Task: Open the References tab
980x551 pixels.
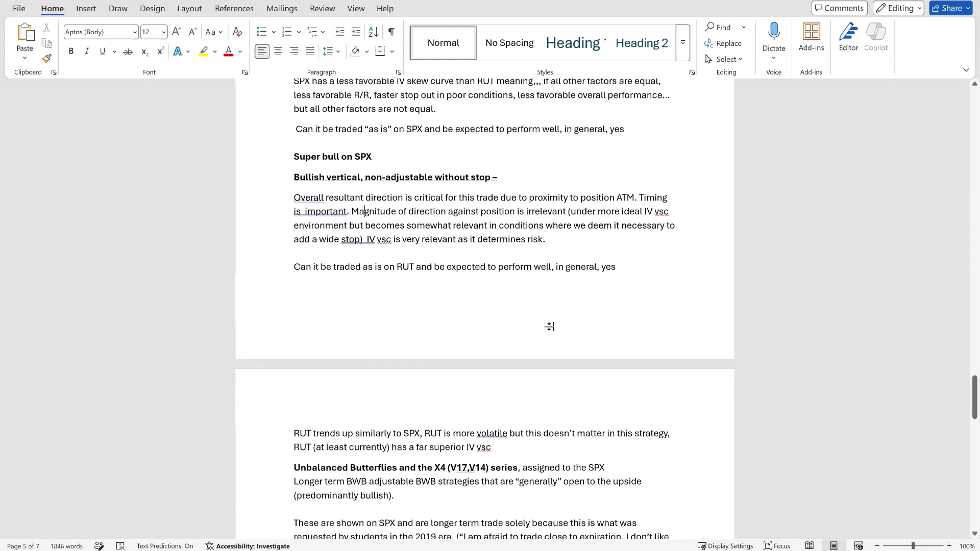Action: point(234,9)
